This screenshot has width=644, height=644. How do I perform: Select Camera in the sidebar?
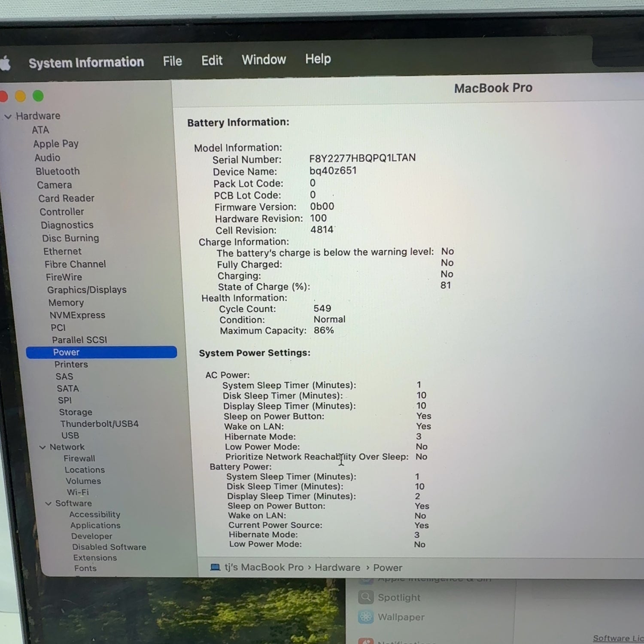54,185
